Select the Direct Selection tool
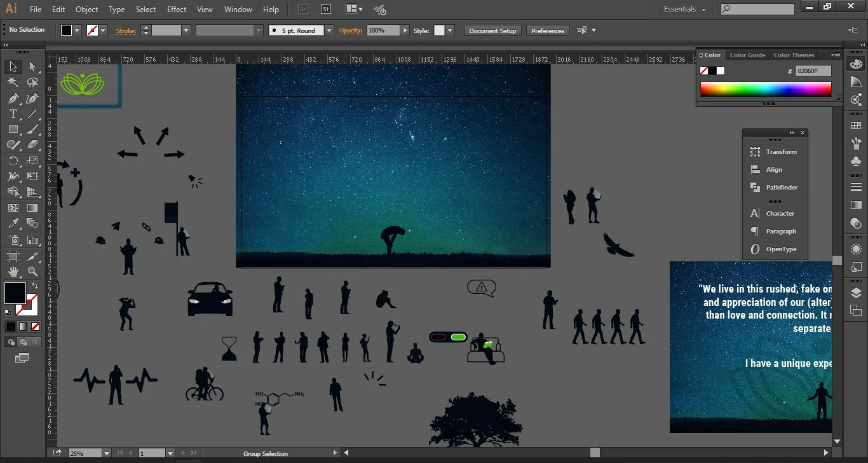 coord(32,67)
